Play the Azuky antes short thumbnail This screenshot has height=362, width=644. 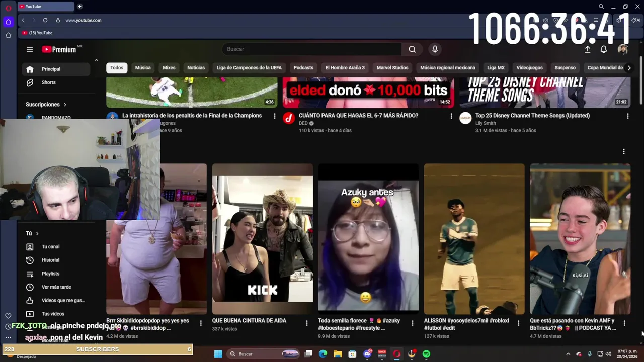point(368,239)
